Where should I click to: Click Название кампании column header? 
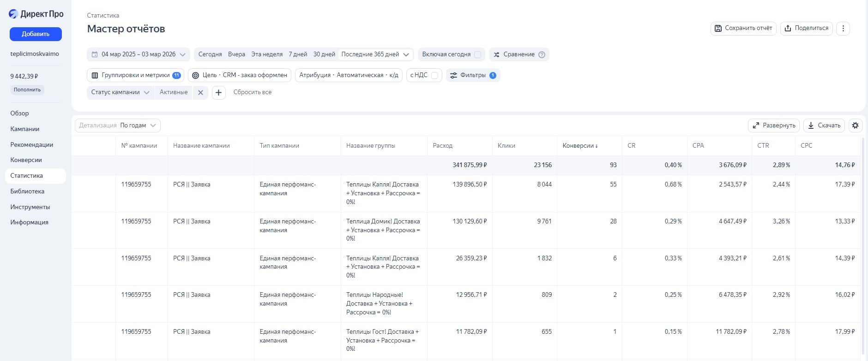point(201,146)
